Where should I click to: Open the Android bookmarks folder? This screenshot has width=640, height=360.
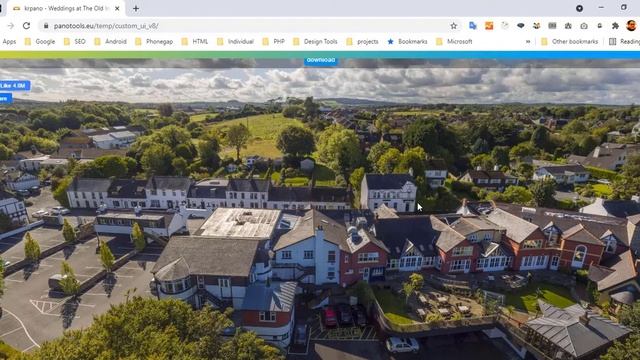pos(110,41)
